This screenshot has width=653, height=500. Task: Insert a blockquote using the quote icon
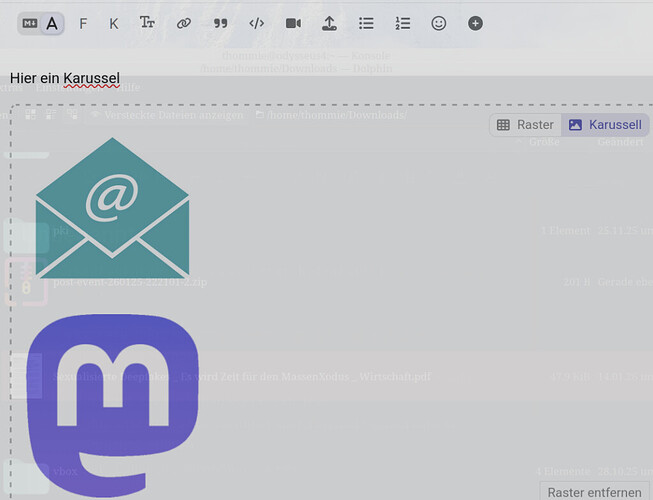[220, 23]
